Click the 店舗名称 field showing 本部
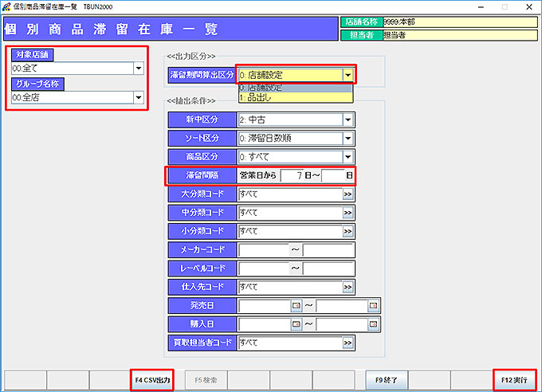Viewport: 542px width, 392px height. click(x=460, y=22)
